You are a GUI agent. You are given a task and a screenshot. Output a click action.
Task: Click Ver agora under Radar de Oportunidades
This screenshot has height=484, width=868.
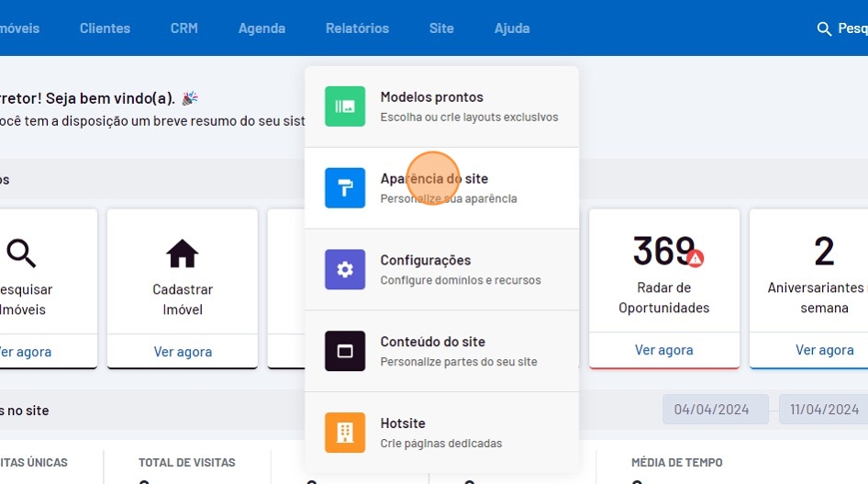click(663, 350)
